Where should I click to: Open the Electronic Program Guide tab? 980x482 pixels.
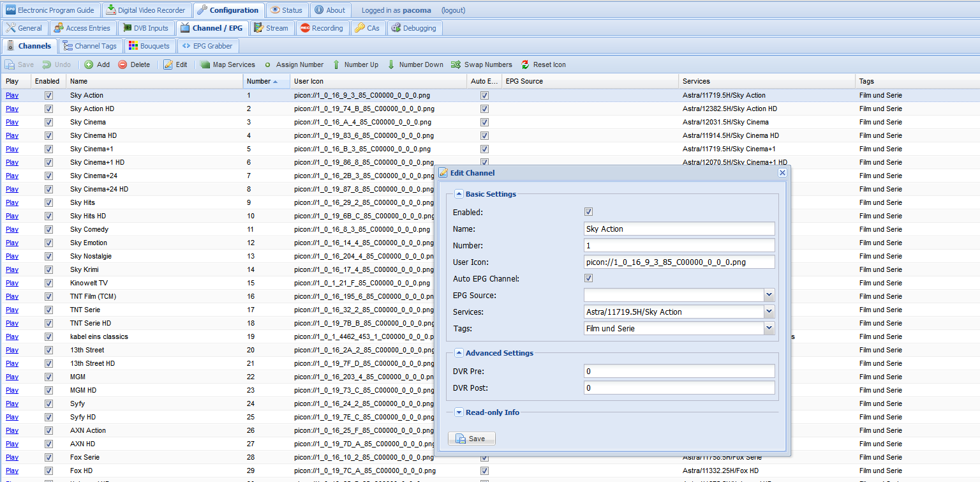click(x=50, y=10)
